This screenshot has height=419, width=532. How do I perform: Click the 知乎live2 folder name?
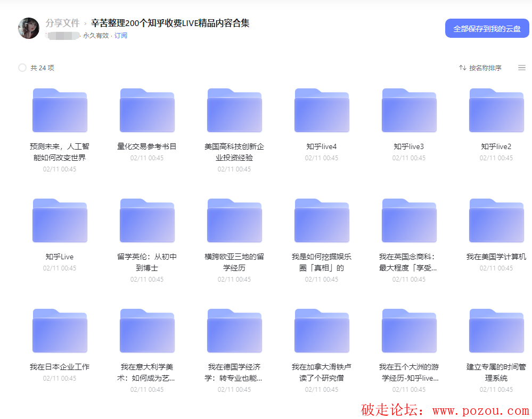(x=496, y=146)
